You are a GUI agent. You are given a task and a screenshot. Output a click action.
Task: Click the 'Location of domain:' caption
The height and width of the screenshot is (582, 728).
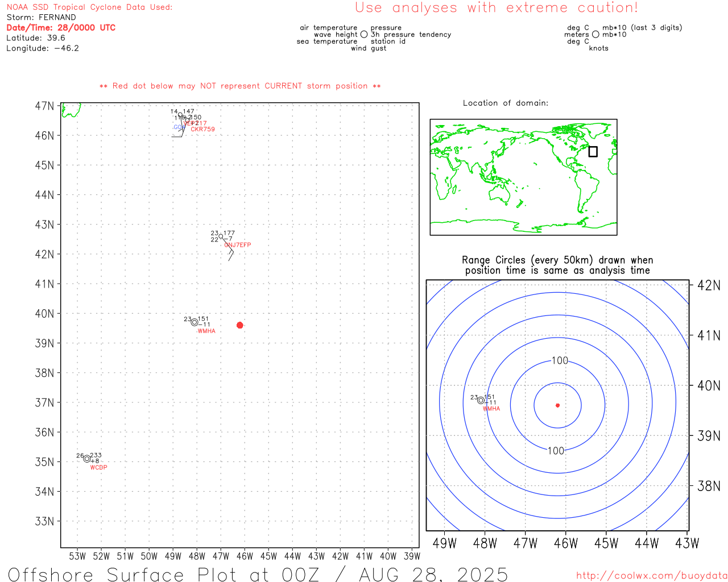click(506, 103)
